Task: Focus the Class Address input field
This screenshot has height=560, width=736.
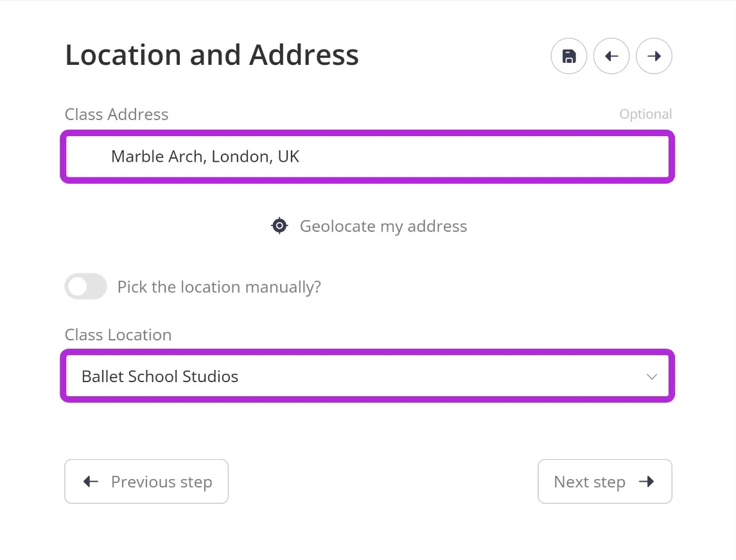Action: 367,157
